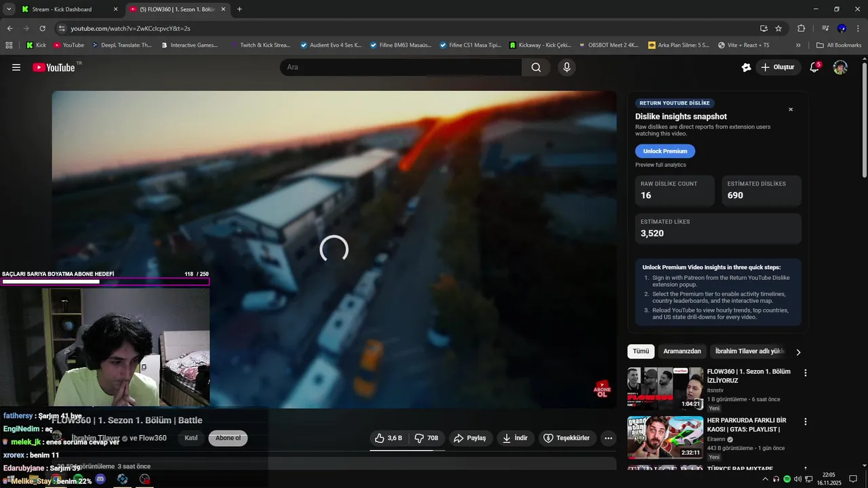Close the Stream - Kick Dashboard tab
868x488 pixels.
[115, 9]
